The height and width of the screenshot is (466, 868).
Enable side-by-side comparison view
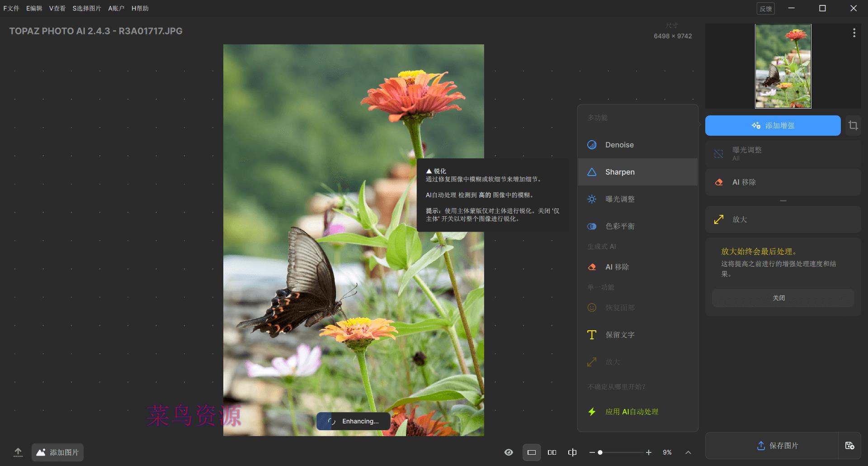pyautogui.click(x=552, y=452)
